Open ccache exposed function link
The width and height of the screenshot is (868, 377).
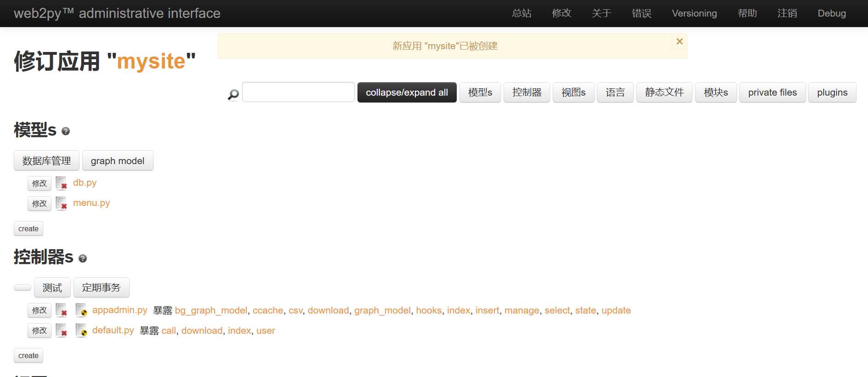(x=268, y=310)
